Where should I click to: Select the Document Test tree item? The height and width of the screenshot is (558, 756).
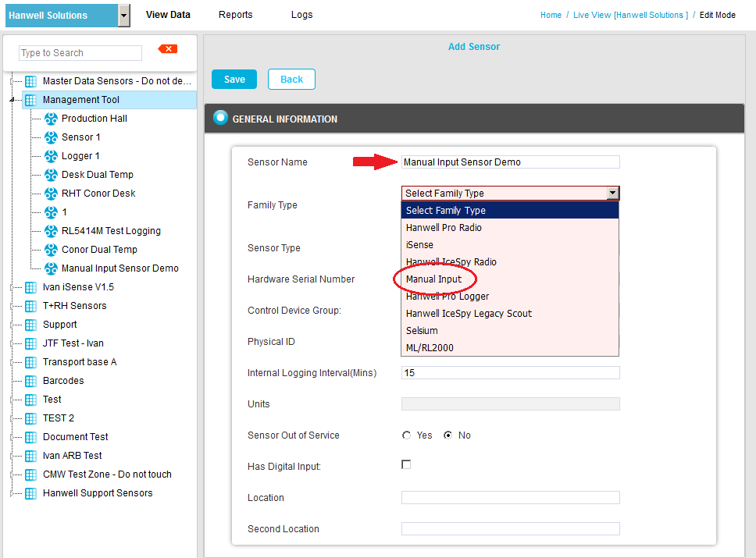click(75, 438)
